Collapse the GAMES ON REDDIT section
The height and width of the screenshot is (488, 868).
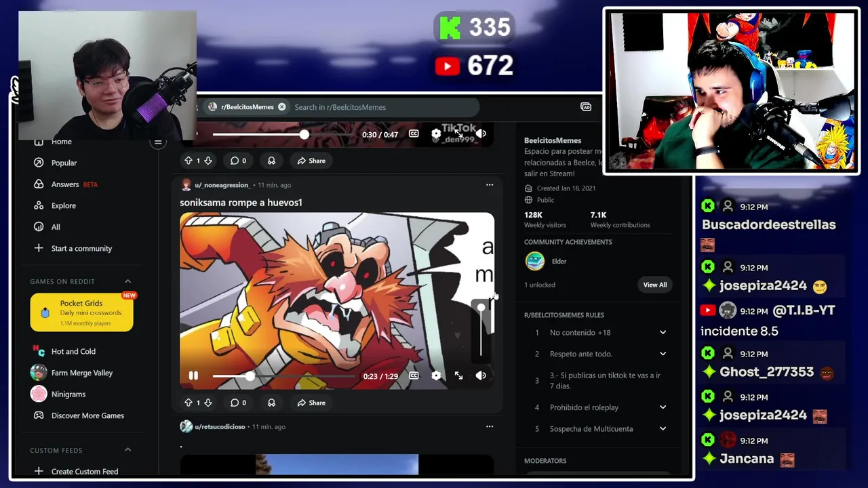127,281
